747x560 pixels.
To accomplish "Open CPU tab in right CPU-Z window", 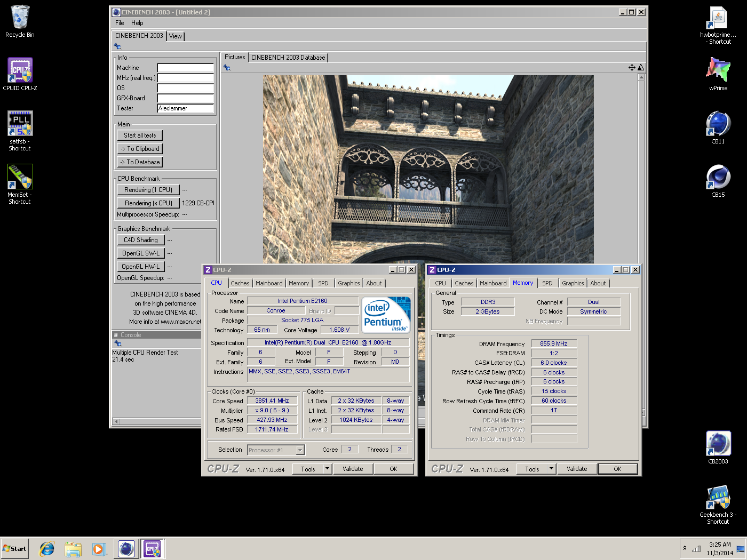I will click(x=440, y=283).
